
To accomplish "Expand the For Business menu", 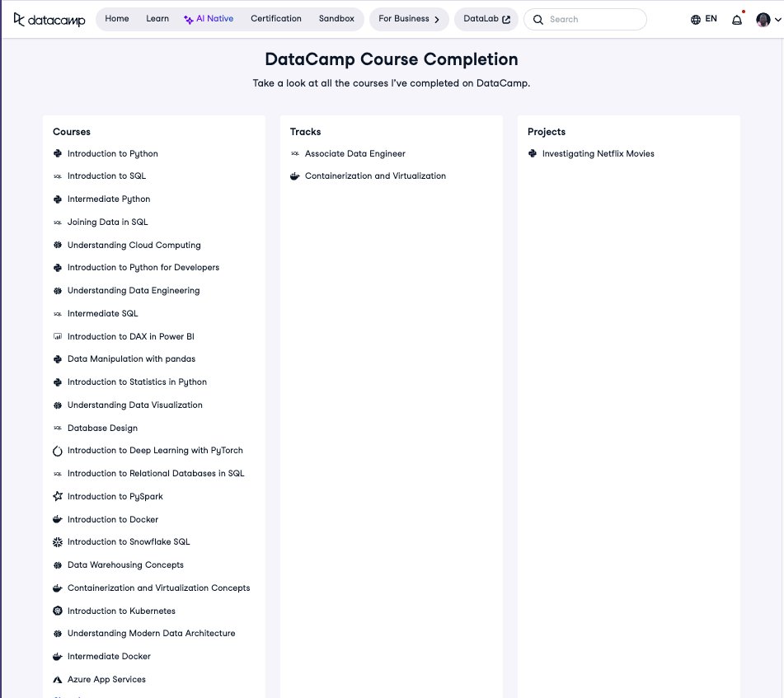I will click(x=409, y=19).
